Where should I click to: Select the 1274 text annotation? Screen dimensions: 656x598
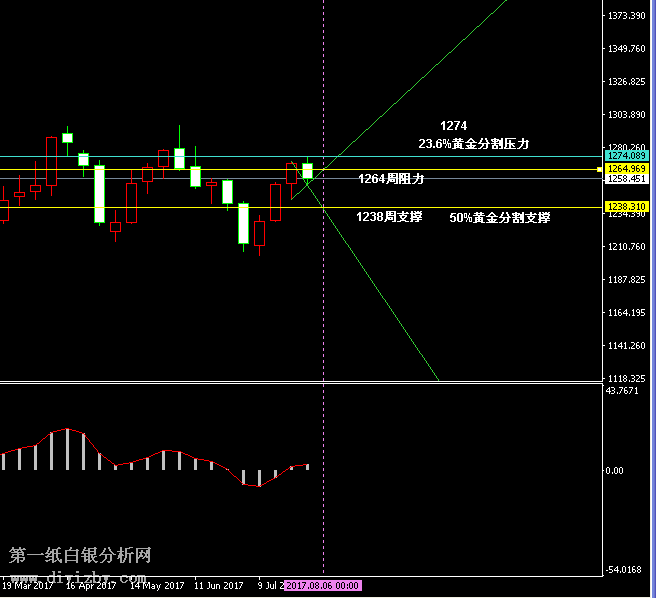[x=453, y=126]
